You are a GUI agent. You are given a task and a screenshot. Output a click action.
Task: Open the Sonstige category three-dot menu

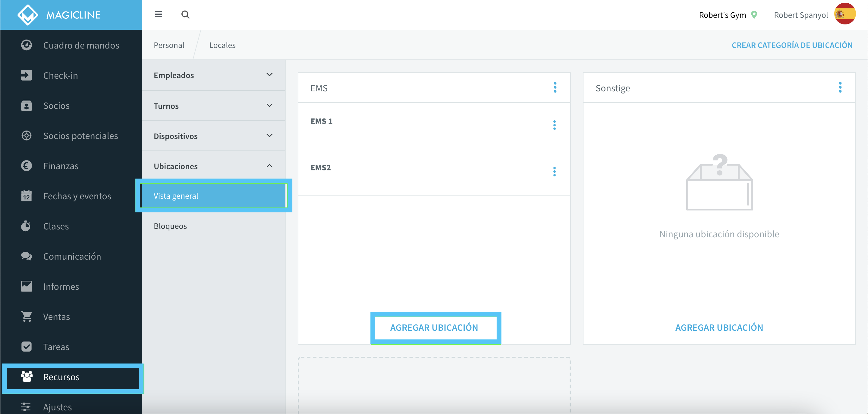pyautogui.click(x=840, y=87)
